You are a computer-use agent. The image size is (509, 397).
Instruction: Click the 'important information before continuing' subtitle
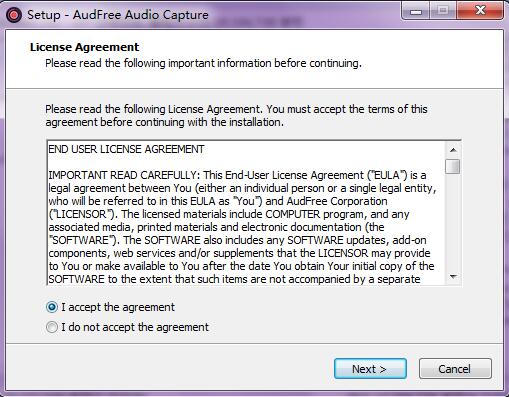tap(265, 63)
